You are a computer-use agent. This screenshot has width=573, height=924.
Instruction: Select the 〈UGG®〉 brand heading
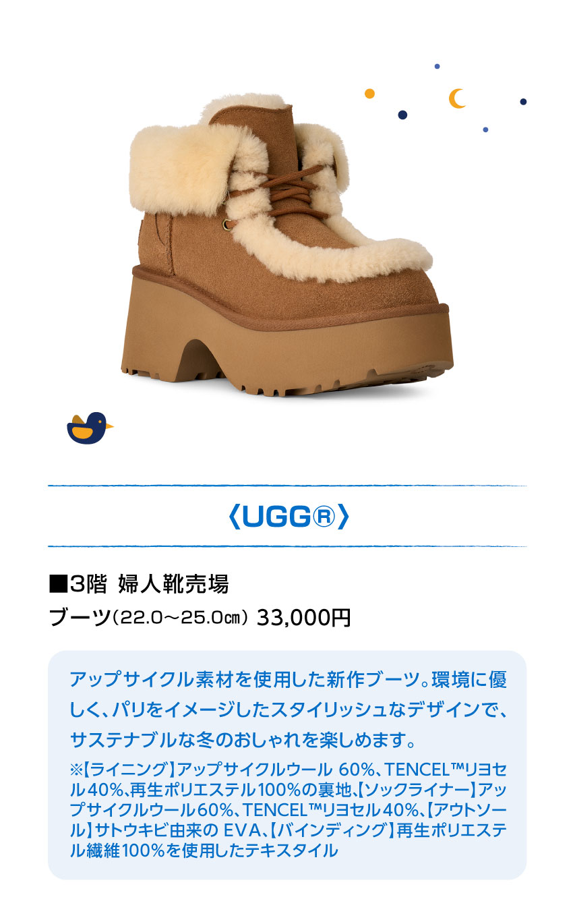(286, 517)
